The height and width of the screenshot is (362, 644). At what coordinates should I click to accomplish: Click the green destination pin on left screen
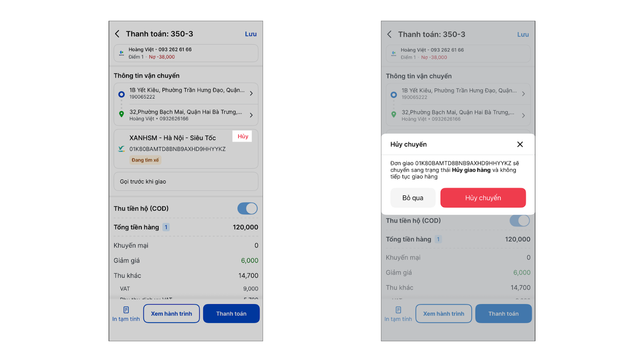tap(121, 114)
